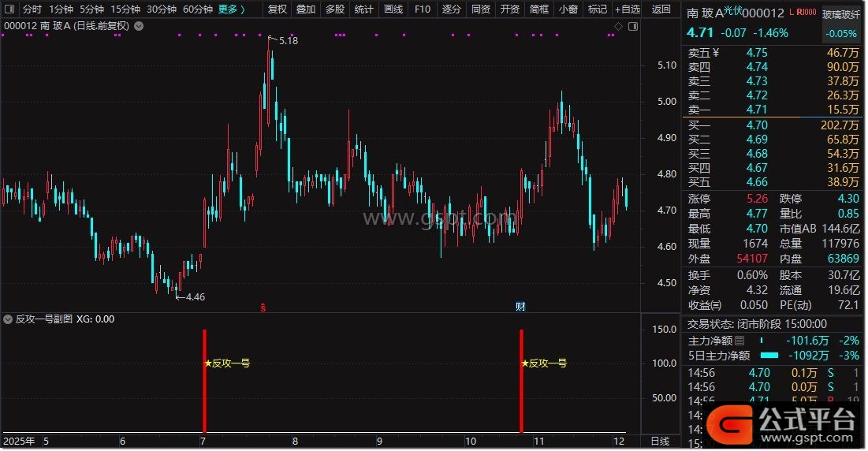
Task: Switch to the 分时 intraday view
Action: coord(32,9)
